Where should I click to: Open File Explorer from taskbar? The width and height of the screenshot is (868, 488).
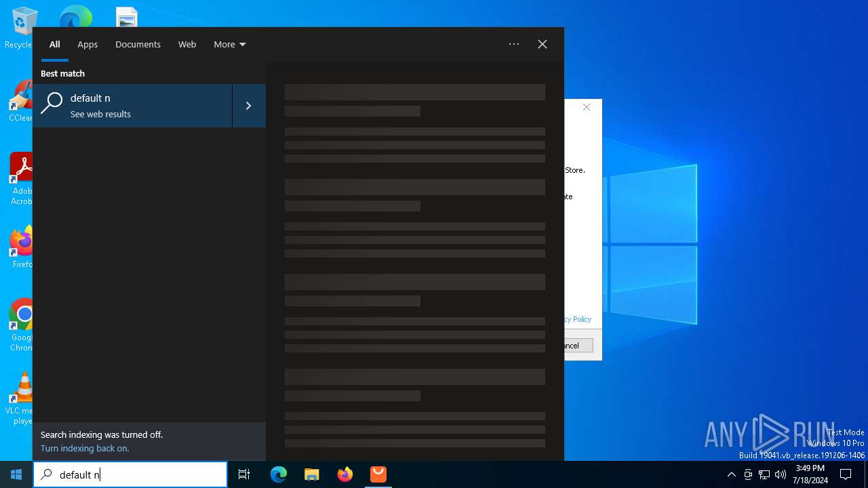point(312,474)
